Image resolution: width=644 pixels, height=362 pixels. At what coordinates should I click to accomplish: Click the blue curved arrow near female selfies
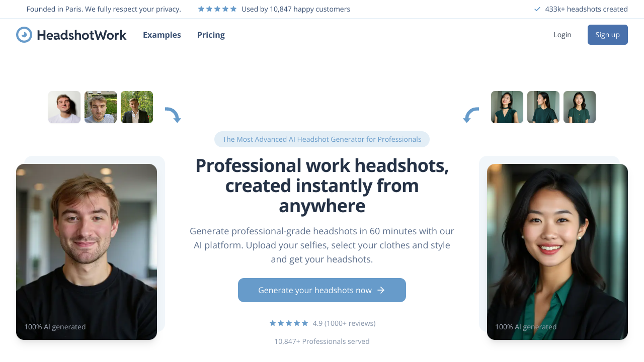point(471,115)
